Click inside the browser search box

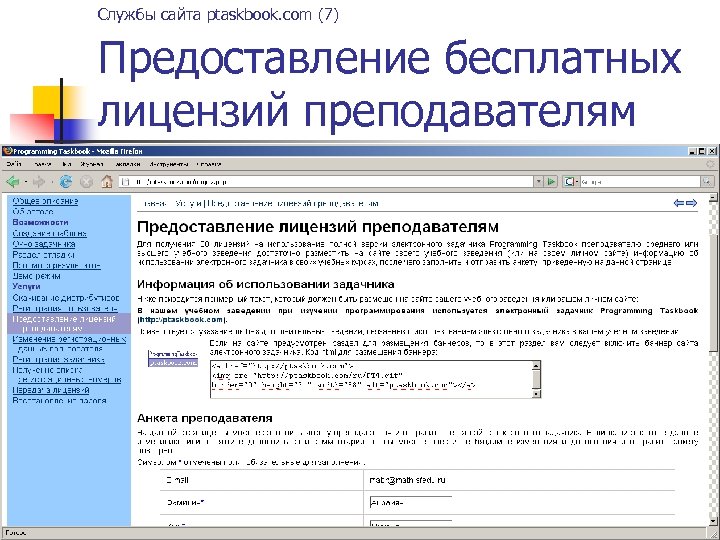tap(640, 182)
